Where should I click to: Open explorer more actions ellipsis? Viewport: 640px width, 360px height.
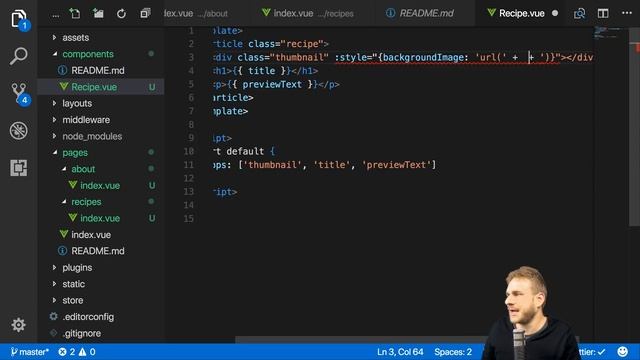pyautogui.click(x=56, y=16)
